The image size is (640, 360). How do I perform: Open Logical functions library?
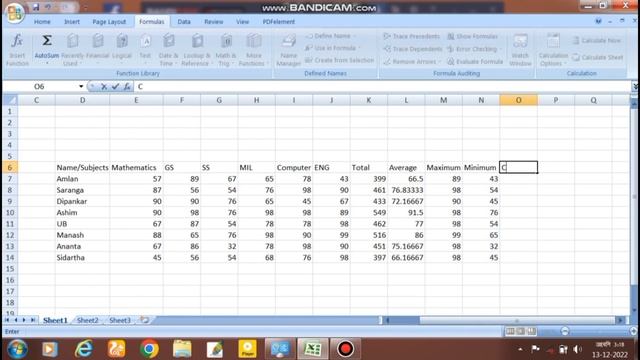[x=122, y=50]
